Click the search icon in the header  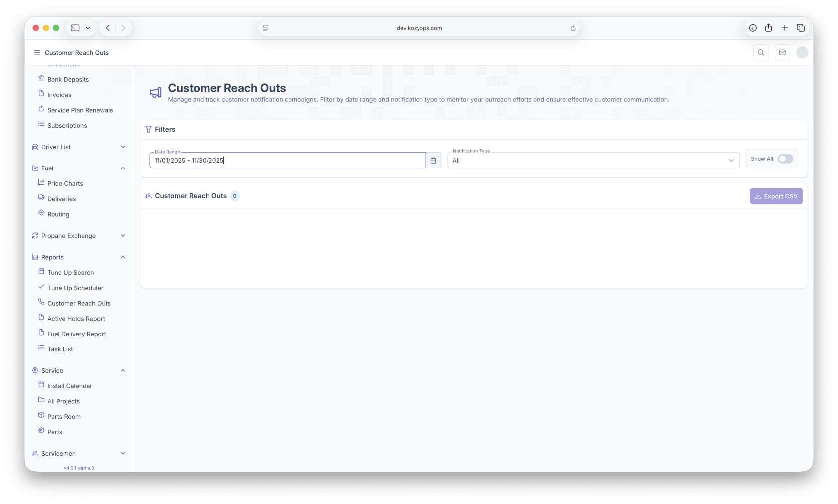point(761,52)
